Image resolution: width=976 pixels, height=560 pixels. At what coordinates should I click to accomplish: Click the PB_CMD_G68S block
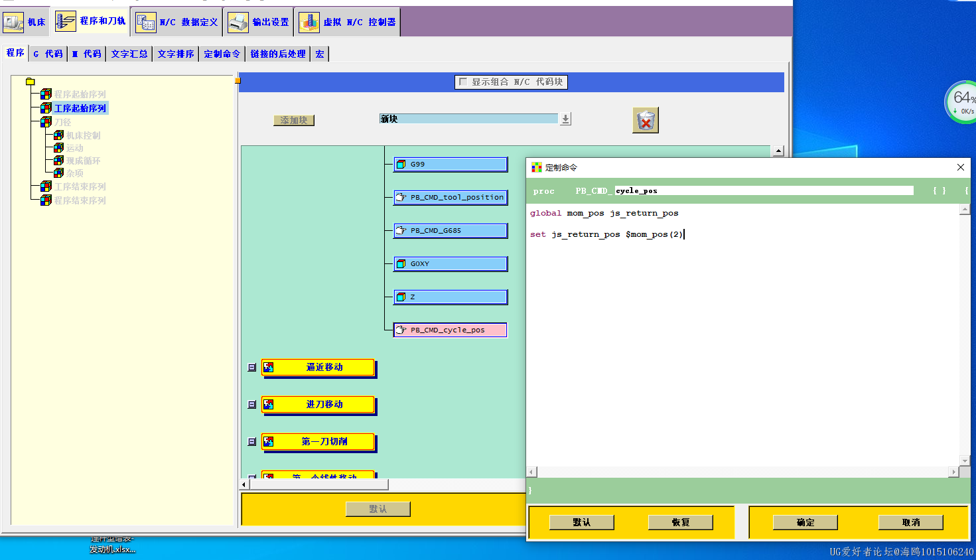(451, 231)
